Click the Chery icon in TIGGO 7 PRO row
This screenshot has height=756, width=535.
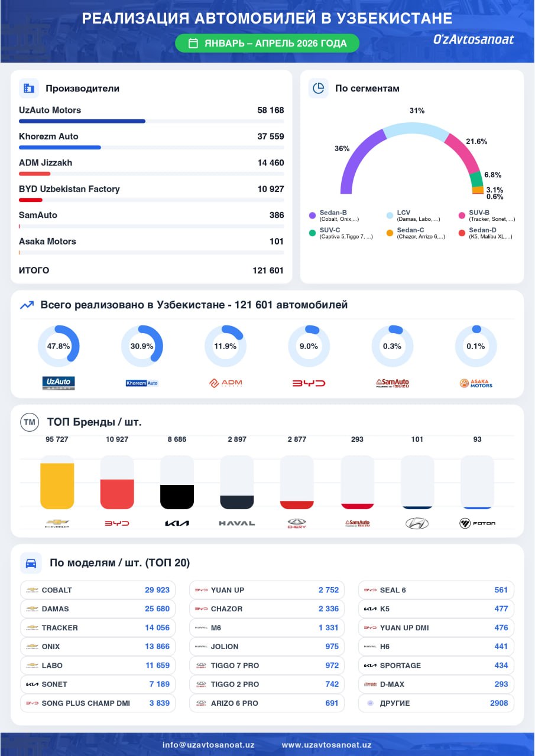tap(201, 666)
